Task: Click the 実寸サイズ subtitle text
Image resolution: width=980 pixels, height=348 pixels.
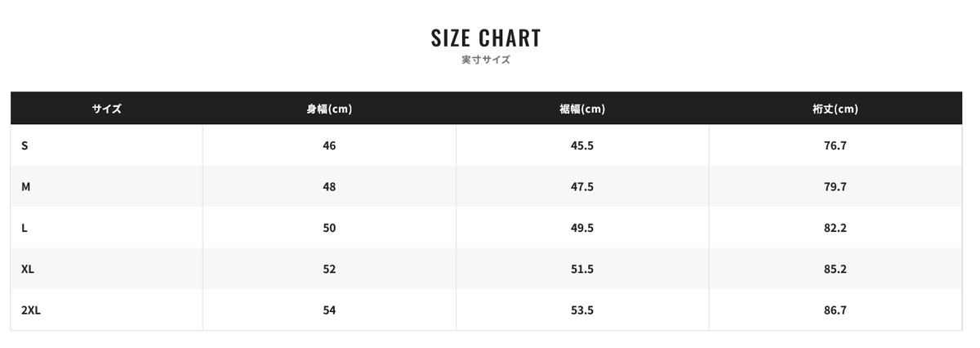Action: 486,60
